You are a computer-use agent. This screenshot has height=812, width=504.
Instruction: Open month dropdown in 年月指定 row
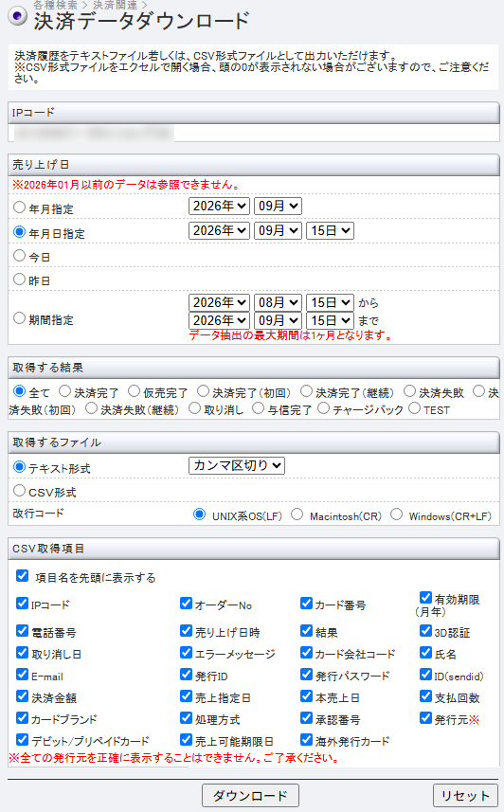278,207
